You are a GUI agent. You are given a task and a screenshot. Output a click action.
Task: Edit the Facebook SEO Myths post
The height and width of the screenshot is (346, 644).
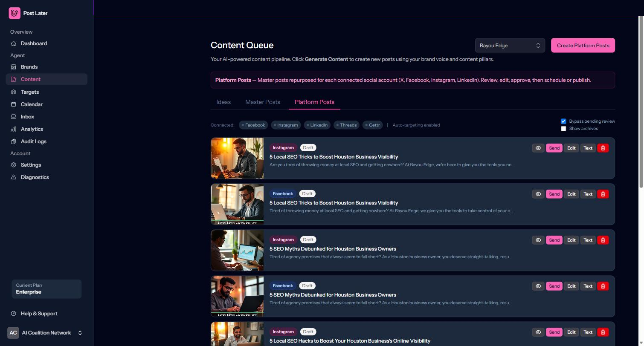(571, 286)
